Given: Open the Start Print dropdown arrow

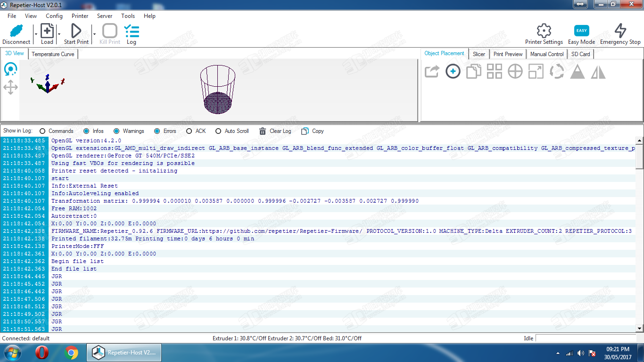Looking at the screenshot, I should click(x=94, y=34).
